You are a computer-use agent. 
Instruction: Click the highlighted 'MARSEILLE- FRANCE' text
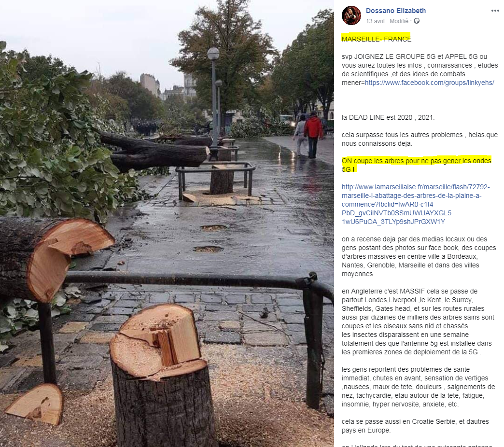[x=377, y=39]
